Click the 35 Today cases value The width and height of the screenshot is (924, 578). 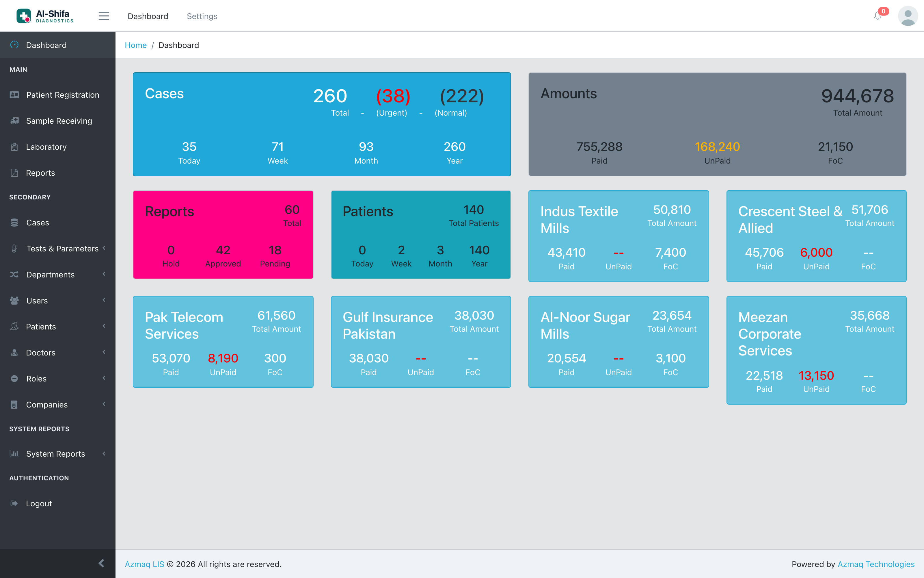click(x=189, y=147)
